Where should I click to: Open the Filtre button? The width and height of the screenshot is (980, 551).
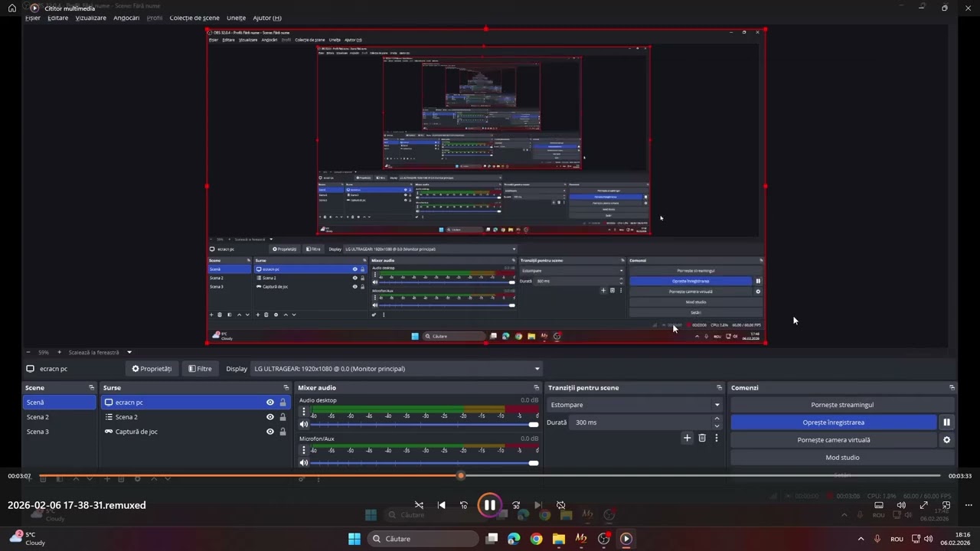(200, 369)
